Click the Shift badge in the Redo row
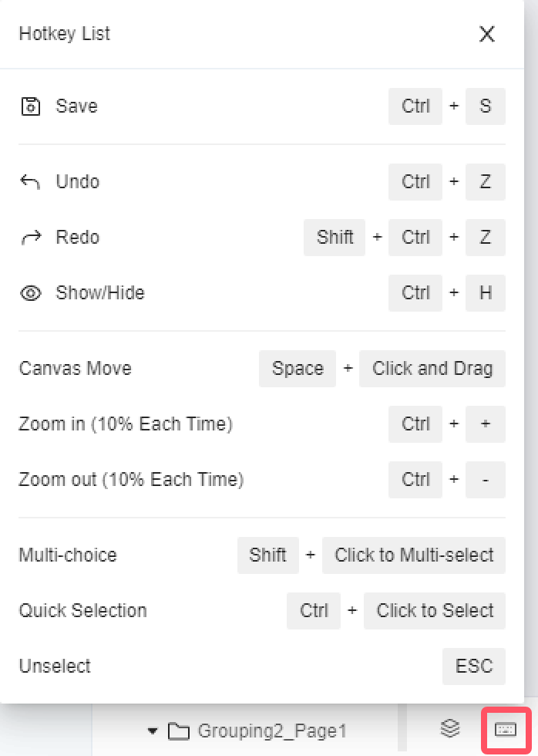This screenshot has height=756, width=538. pos(335,237)
